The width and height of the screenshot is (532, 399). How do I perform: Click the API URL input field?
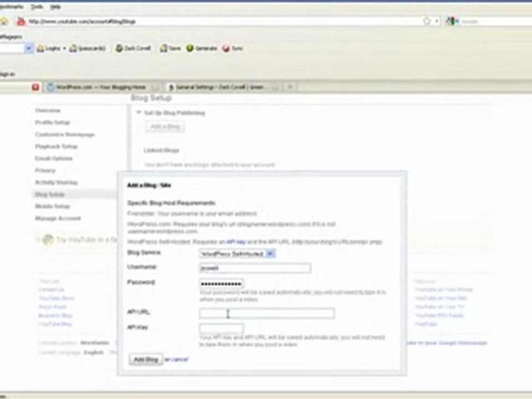[267, 313]
